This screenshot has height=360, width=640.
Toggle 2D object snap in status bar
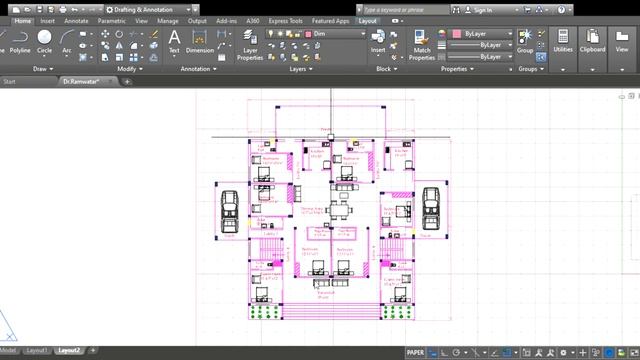point(507,353)
